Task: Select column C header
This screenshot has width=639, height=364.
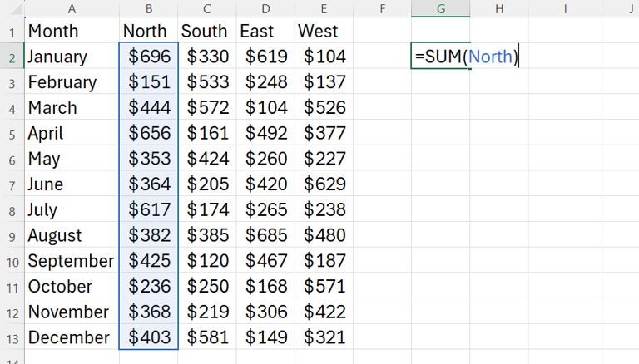Action: (x=207, y=8)
